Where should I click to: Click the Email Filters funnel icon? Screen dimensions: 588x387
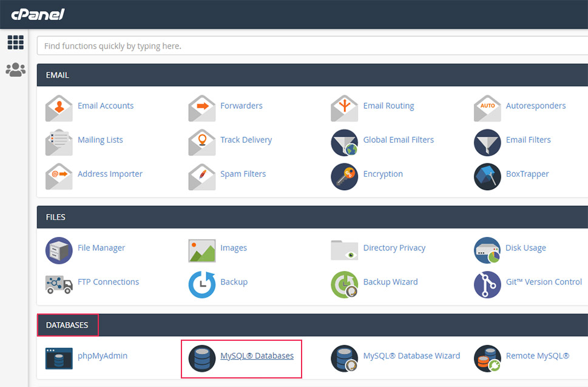point(487,142)
